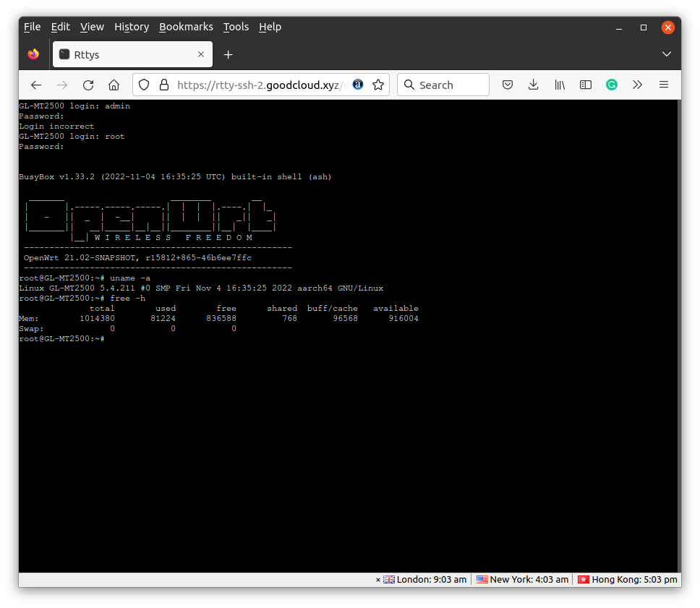The image size is (700, 608).
Task: Open the Grammarly extension
Action: pyautogui.click(x=611, y=85)
